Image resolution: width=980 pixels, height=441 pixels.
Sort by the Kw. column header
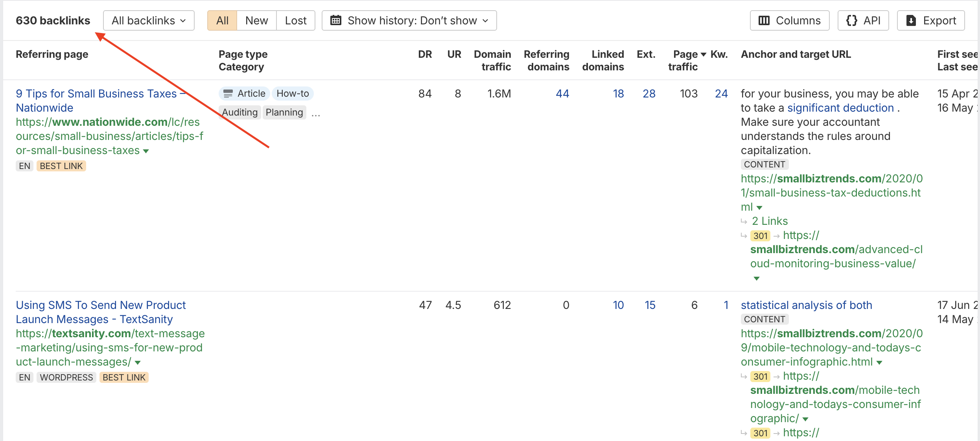pyautogui.click(x=719, y=54)
